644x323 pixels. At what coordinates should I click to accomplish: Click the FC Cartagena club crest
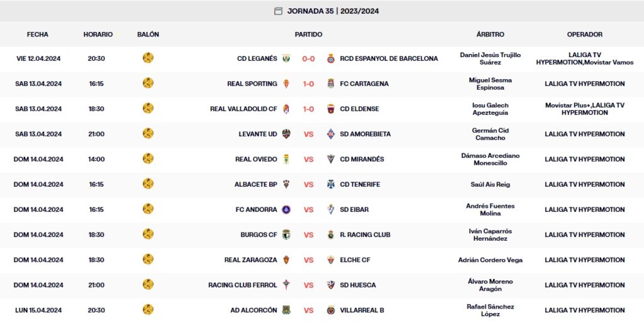click(x=331, y=84)
